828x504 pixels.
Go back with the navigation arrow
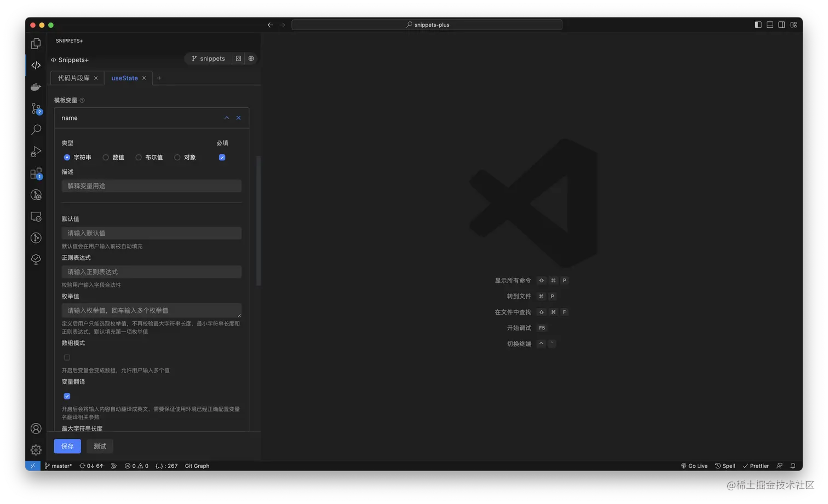pyautogui.click(x=270, y=25)
